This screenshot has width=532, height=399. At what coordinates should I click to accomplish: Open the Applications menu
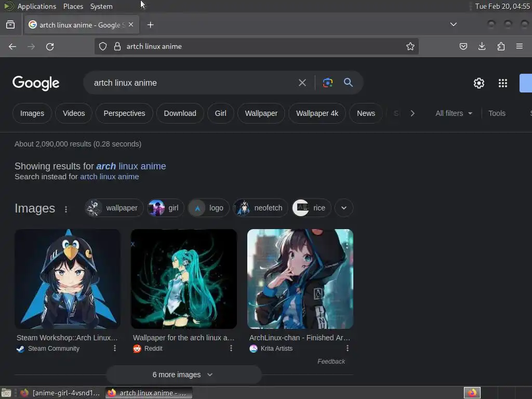pyautogui.click(x=37, y=6)
